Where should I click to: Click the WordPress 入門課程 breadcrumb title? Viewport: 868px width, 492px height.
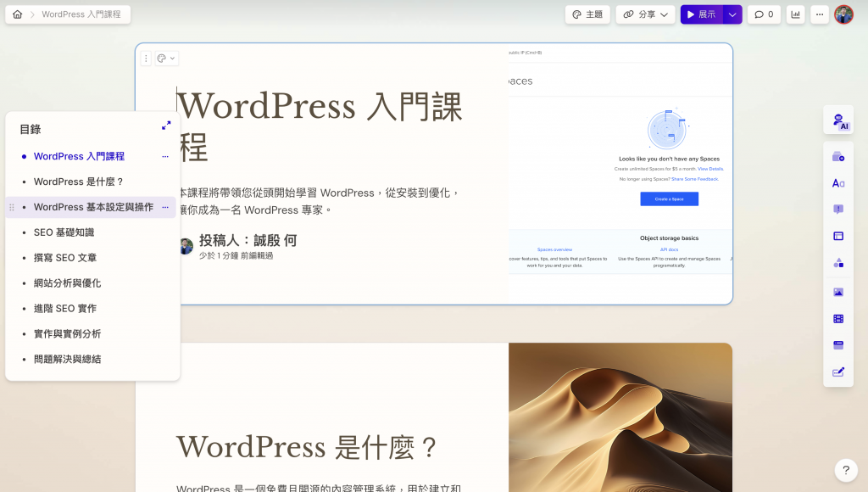[81, 14]
